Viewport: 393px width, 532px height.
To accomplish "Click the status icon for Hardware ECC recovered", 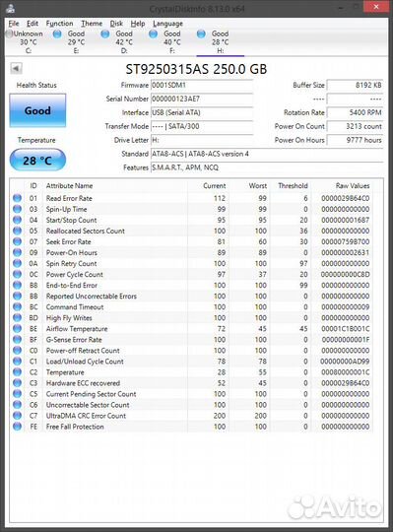I will (17, 383).
